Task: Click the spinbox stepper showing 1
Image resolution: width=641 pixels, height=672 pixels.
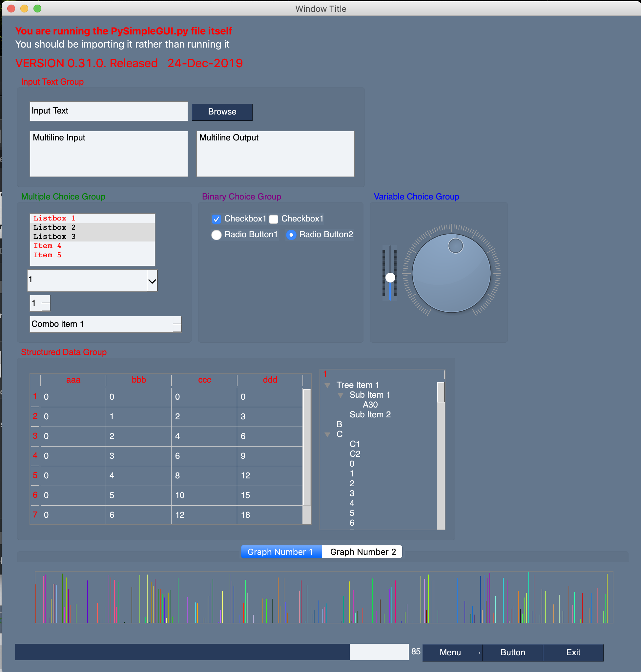Action: [x=46, y=303]
